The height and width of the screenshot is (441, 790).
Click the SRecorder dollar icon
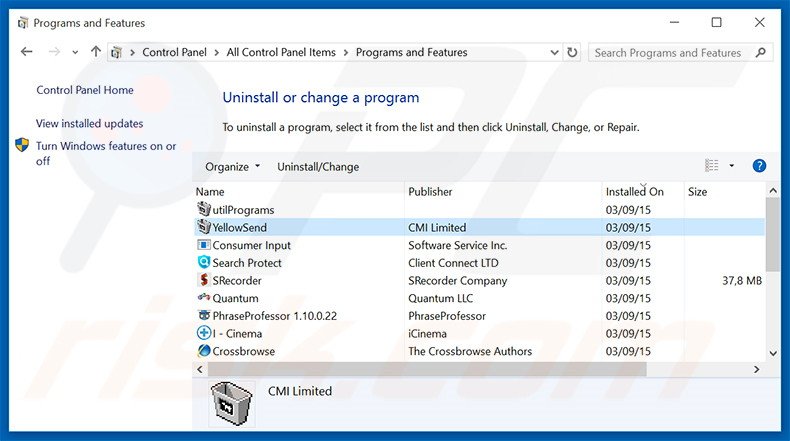(x=204, y=280)
